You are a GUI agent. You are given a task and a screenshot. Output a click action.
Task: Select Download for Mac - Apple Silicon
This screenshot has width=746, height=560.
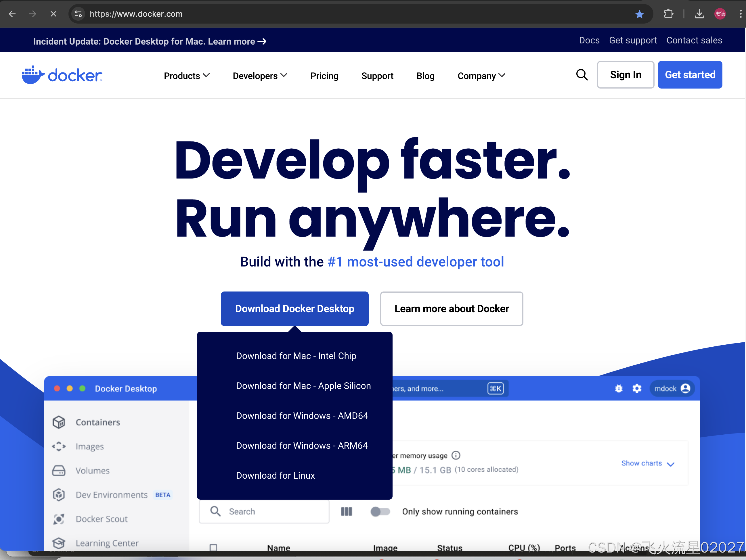coord(303,386)
